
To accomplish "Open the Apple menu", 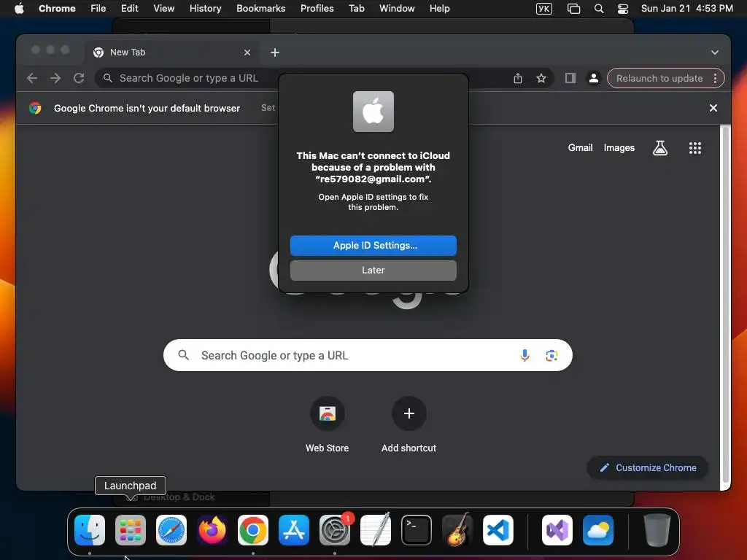I will [x=19, y=9].
